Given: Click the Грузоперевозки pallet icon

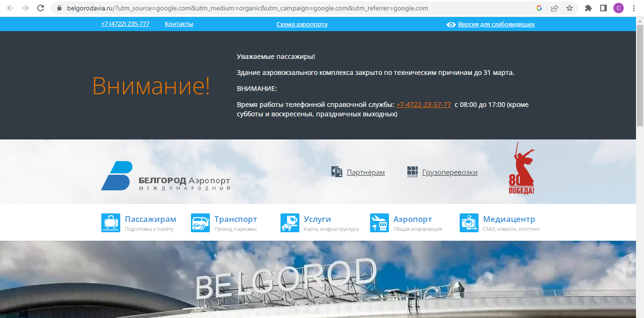Looking at the screenshot, I should (413, 172).
